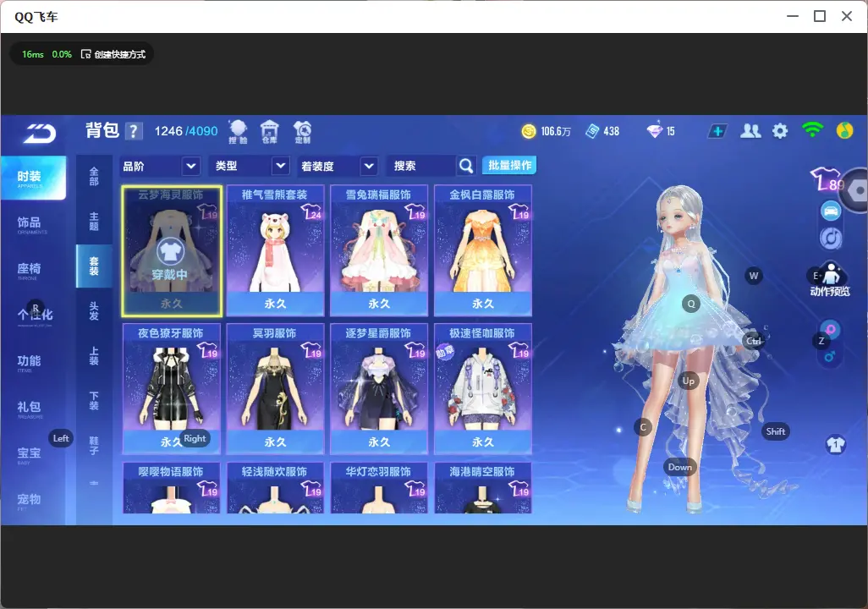Click the gold coin currency icon
This screenshot has width=868, height=609.
click(x=529, y=131)
